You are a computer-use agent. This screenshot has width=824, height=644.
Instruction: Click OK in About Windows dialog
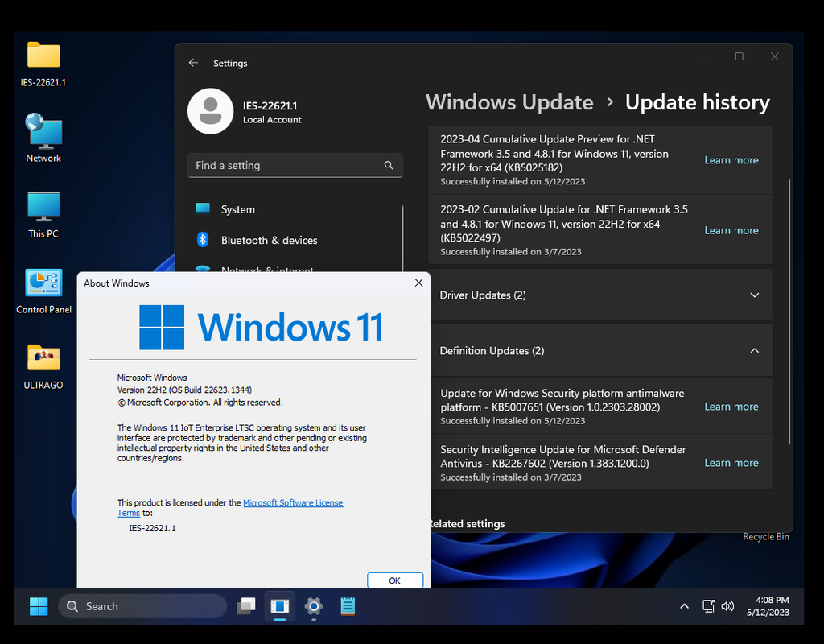(x=394, y=580)
